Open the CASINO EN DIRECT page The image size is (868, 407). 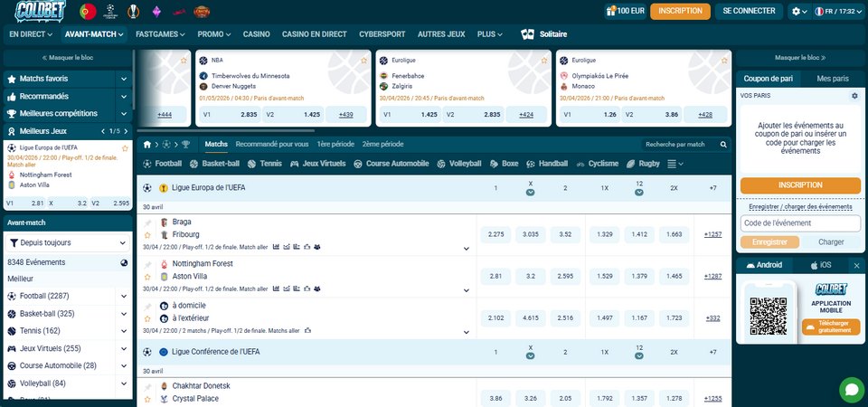315,34
